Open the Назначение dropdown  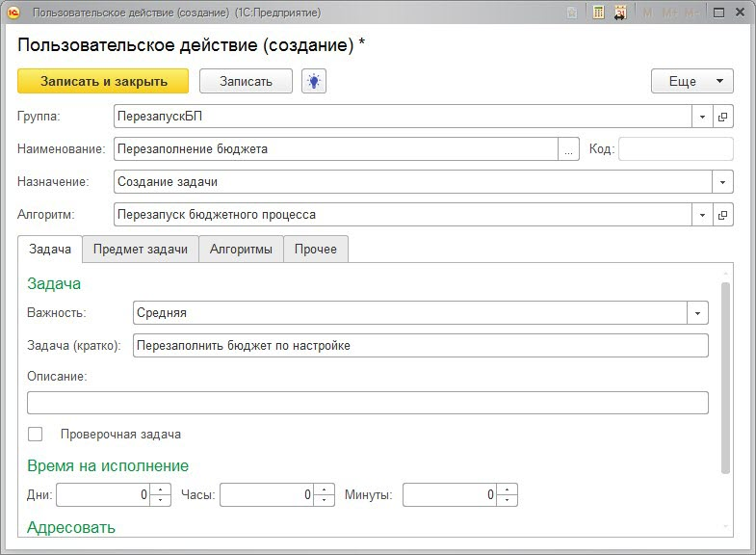click(x=722, y=182)
